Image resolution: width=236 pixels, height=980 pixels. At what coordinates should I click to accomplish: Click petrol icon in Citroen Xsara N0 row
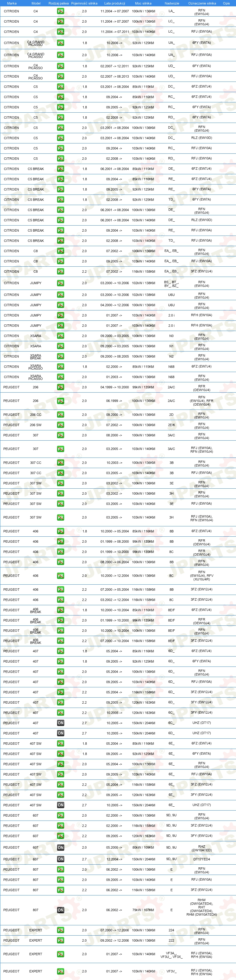(x=60, y=336)
